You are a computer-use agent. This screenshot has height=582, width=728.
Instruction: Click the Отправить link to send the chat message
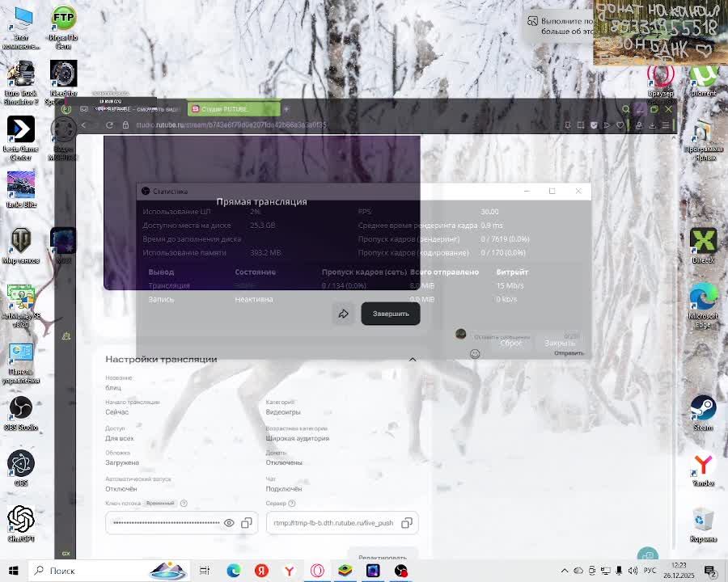569,353
